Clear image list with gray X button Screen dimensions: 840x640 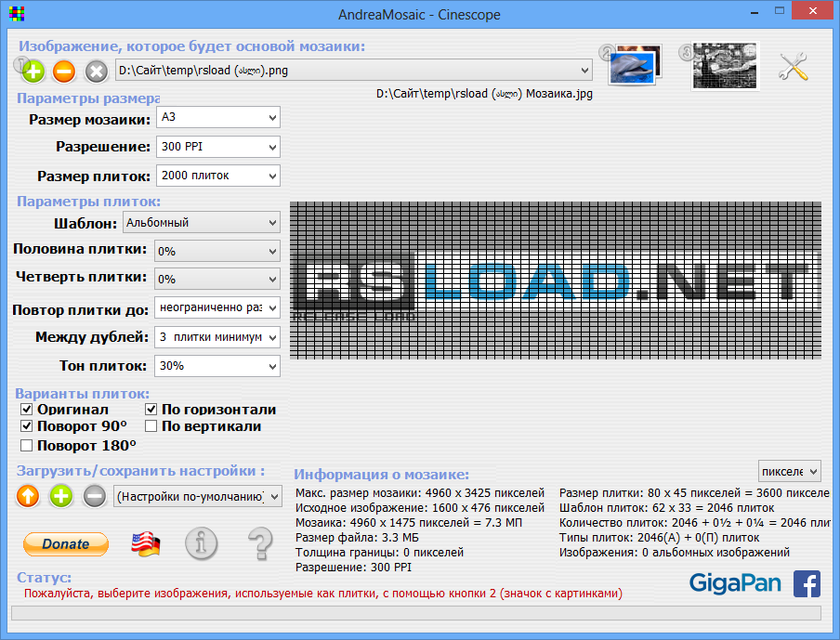[x=97, y=72]
